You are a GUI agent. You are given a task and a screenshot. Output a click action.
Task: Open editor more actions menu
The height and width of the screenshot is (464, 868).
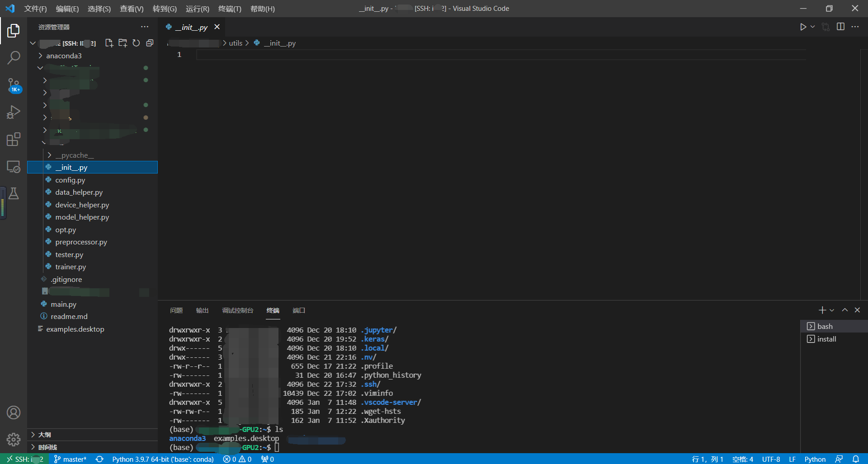point(855,27)
